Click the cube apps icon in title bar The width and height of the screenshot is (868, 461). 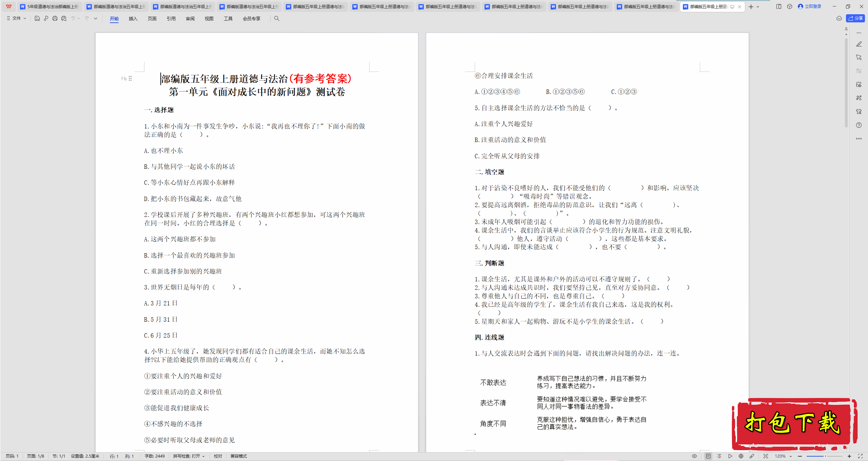pos(790,6)
